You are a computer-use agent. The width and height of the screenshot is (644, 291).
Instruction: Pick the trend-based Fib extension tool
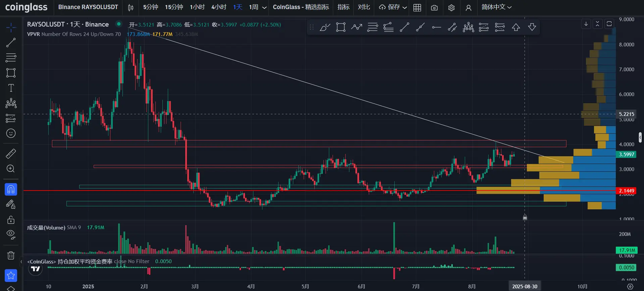[388, 27]
